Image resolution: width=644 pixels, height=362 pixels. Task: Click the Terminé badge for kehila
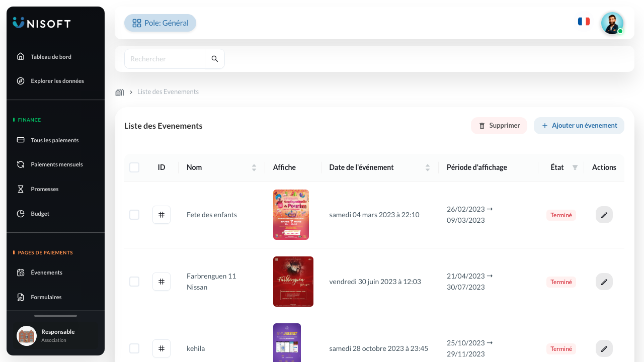(x=561, y=348)
